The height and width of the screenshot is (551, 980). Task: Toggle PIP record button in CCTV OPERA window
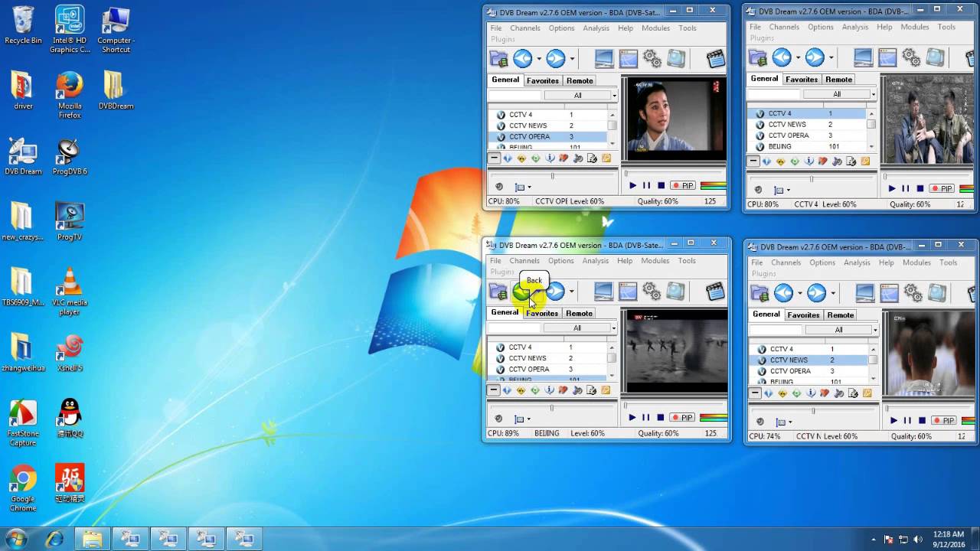(682, 186)
